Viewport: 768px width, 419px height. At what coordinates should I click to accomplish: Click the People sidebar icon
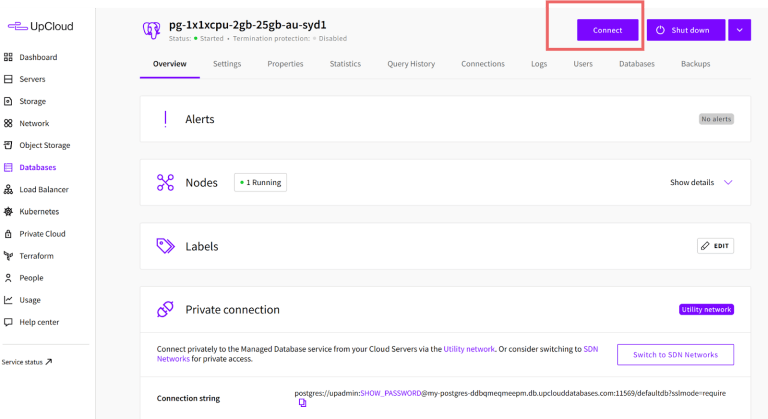pos(8,278)
